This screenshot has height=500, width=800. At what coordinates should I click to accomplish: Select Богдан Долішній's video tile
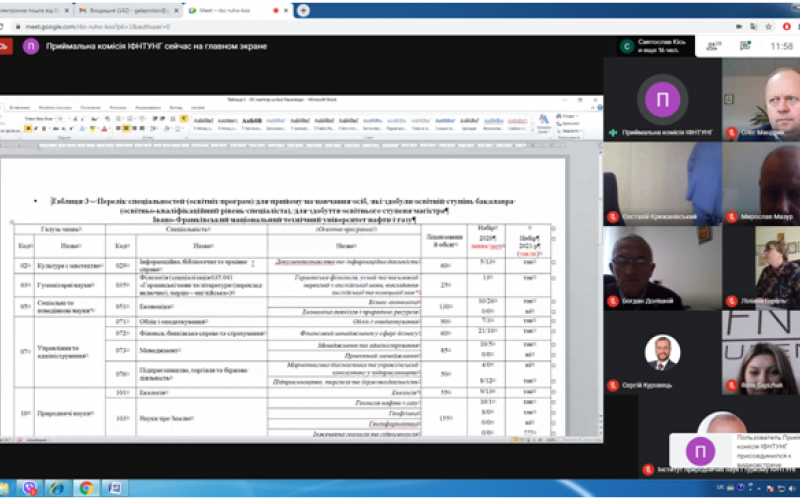pyautogui.click(x=662, y=268)
